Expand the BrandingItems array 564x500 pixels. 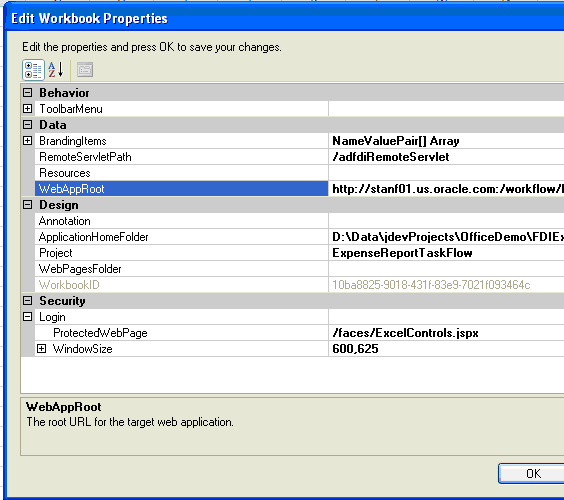pyautogui.click(x=27, y=141)
